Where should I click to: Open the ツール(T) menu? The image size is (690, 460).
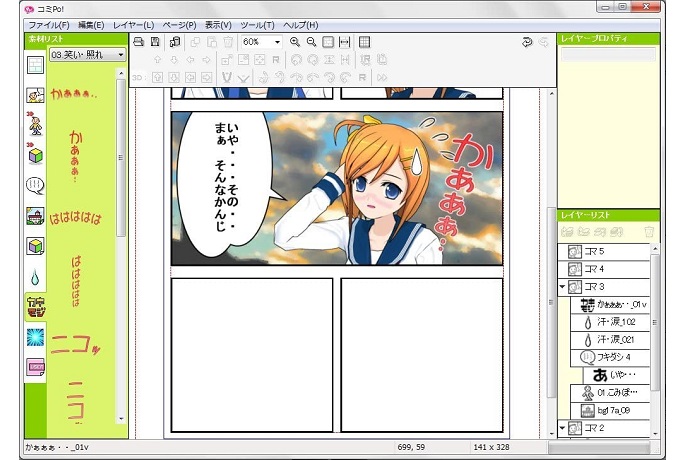coord(257,24)
